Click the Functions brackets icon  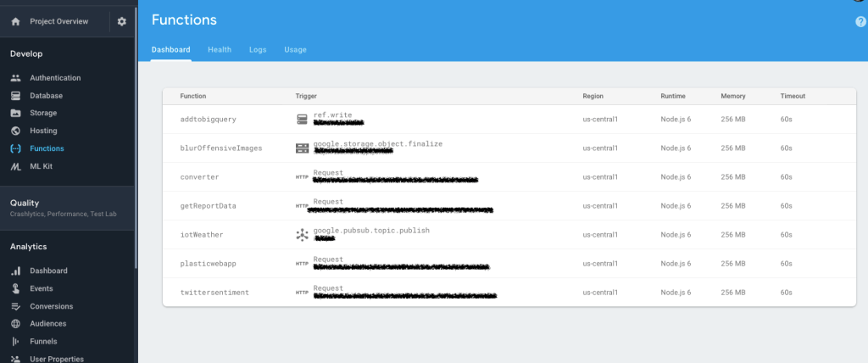(15, 148)
